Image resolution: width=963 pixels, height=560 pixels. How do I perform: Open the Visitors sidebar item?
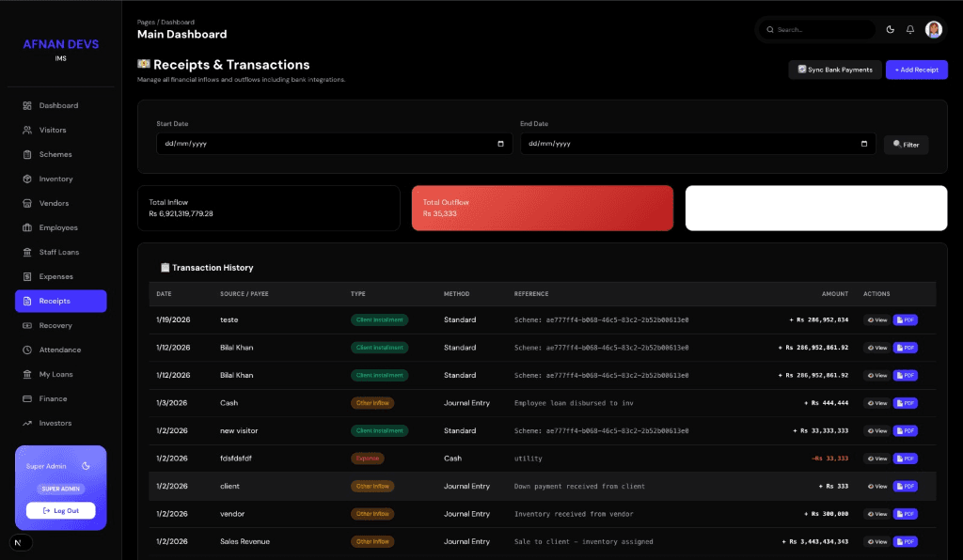coord(60,130)
